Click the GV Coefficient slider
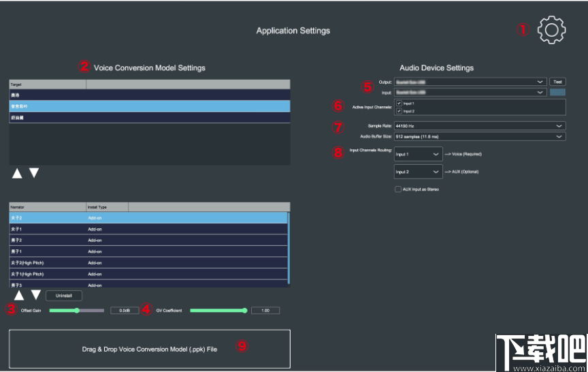This screenshot has height=372, width=588. click(218, 311)
